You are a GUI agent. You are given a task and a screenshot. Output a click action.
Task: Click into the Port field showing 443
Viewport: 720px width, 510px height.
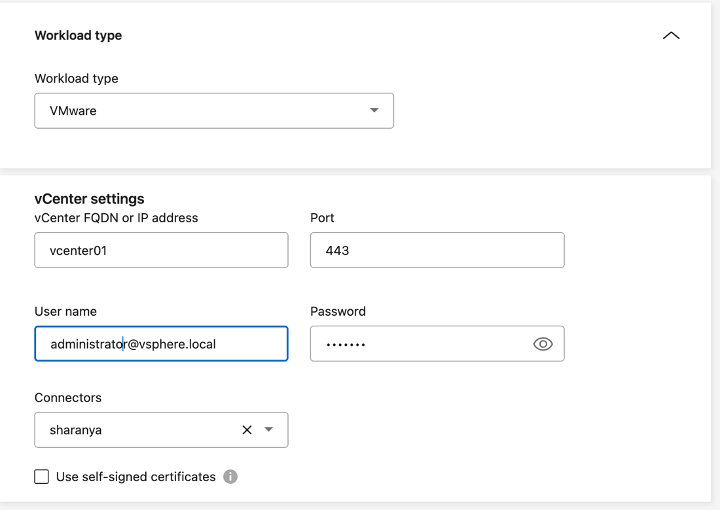(437, 251)
